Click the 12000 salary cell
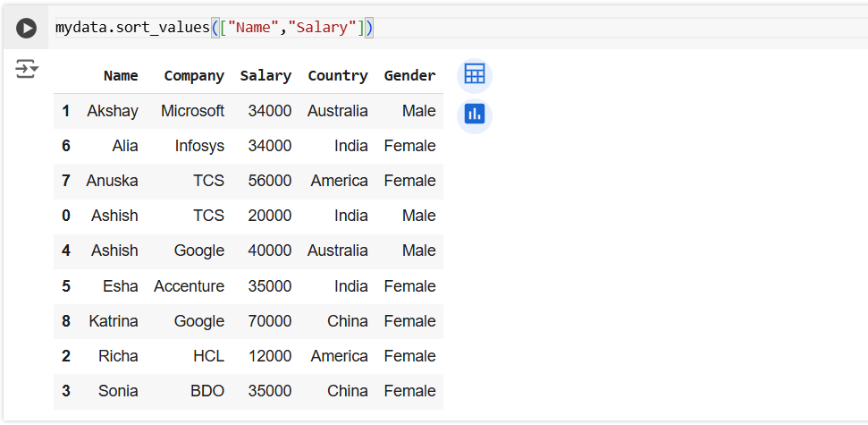 click(x=270, y=356)
